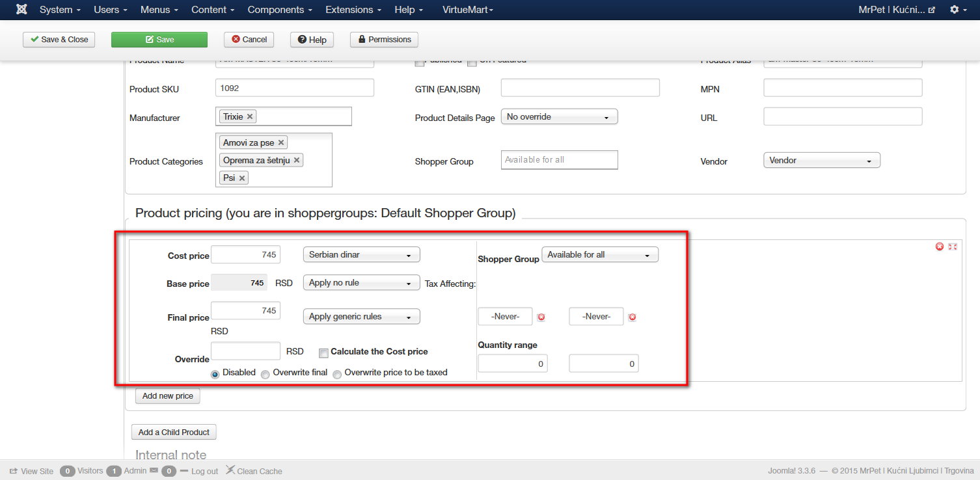Enable Calculate the Cost price checkbox

tap(323, 353)
